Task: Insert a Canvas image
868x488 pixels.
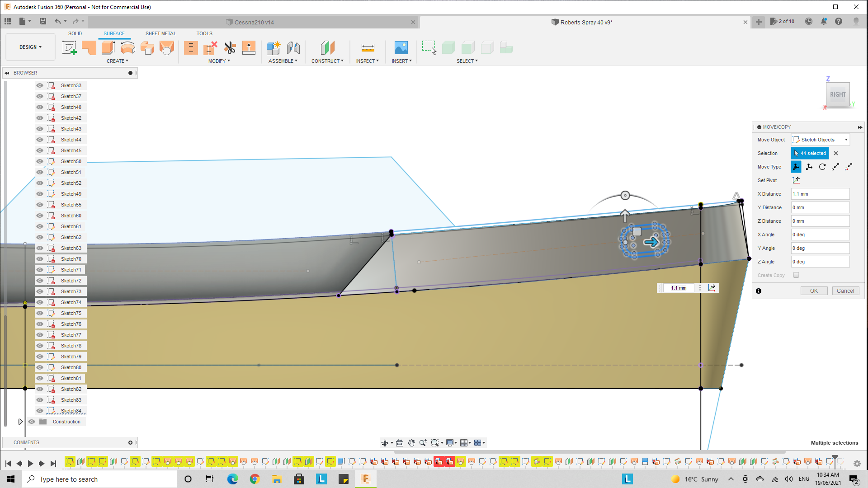Action: [401, 47]
